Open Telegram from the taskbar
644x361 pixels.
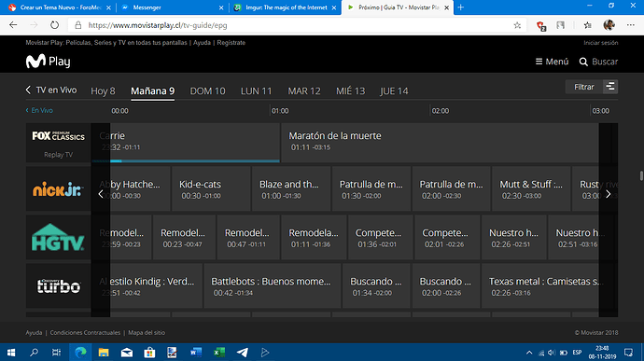point(243,353)
